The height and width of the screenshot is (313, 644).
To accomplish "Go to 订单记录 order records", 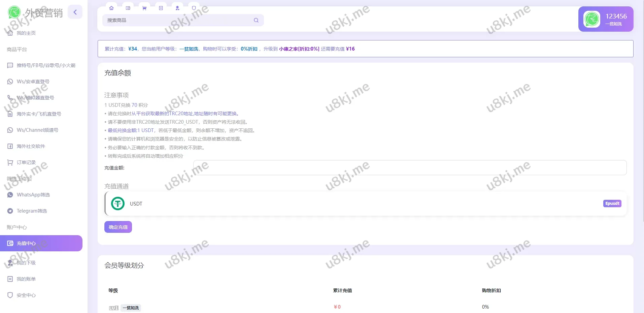I will pos(26,162).
